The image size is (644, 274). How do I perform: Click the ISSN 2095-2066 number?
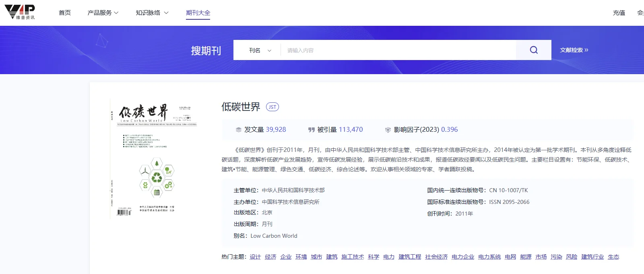509,202
